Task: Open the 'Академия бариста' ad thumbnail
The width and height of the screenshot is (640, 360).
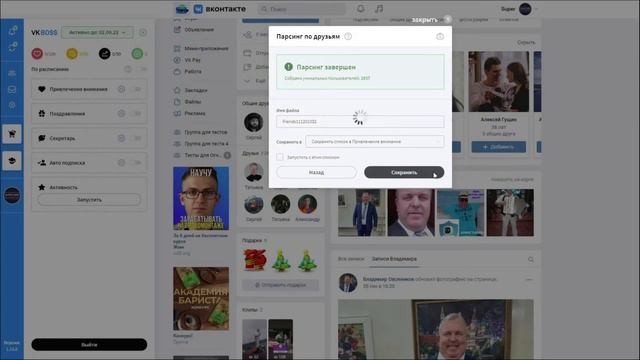Action: (201, 298)
